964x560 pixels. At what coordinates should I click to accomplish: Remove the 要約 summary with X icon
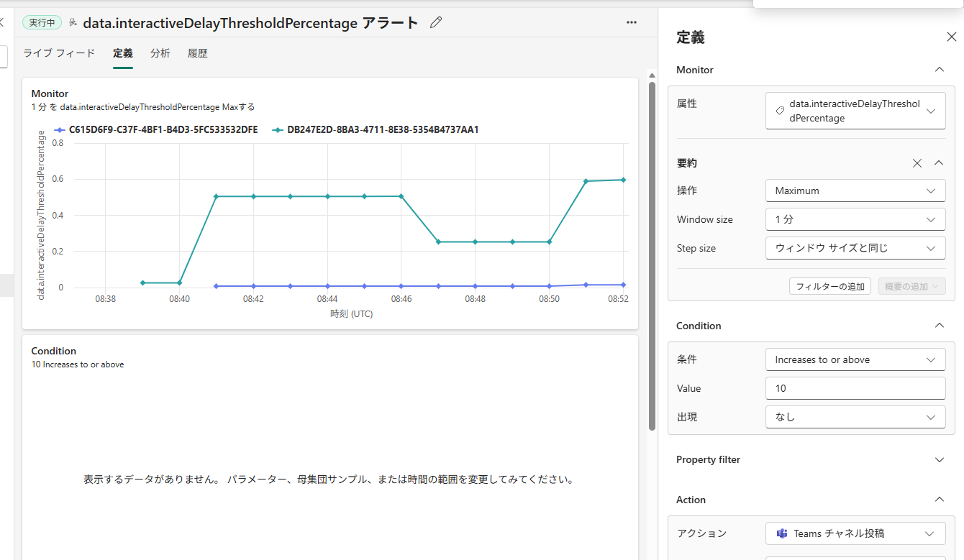coord(917,163)
